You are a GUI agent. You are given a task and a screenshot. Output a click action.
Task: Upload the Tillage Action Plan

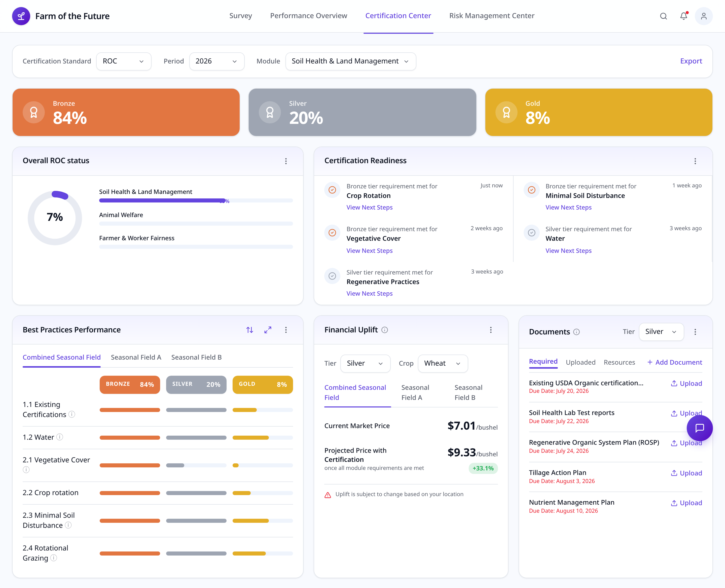pos(686,473)
